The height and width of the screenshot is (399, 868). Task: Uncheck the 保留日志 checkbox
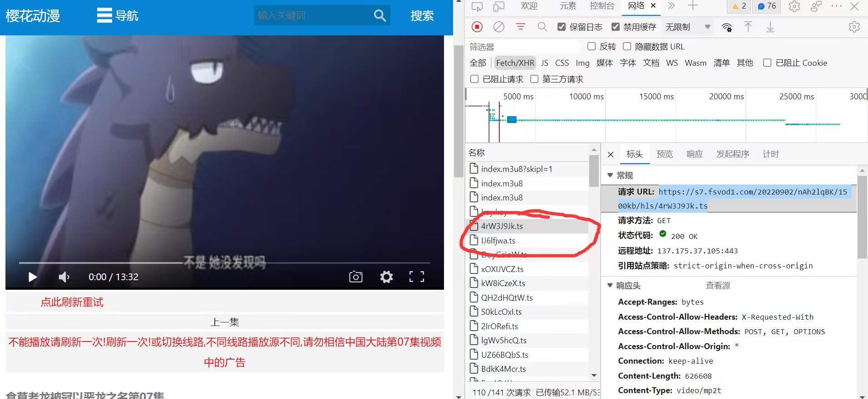[562, 27]
